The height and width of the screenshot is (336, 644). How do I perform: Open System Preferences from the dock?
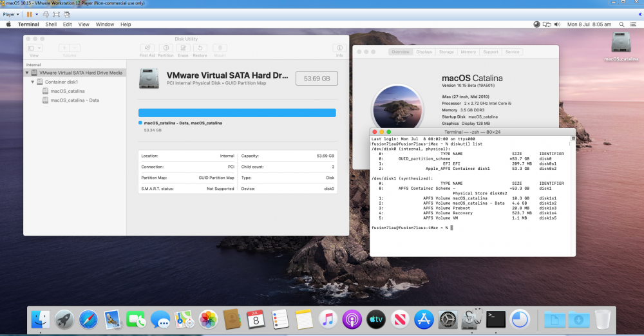pyautogui.click(x=448, y=319)
